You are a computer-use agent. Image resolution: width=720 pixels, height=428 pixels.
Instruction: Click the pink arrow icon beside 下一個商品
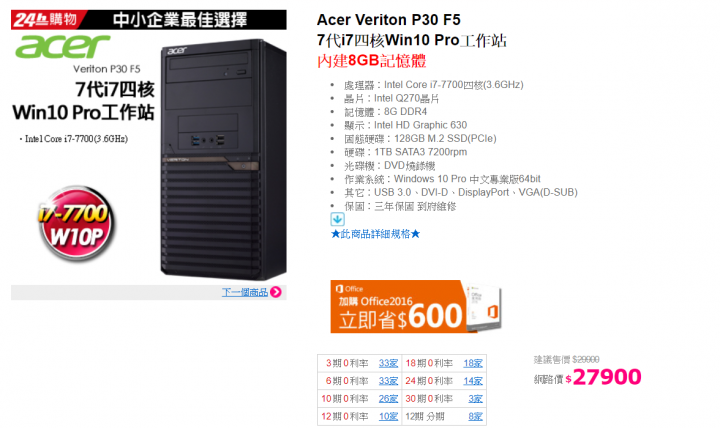(x=276, y=292)
